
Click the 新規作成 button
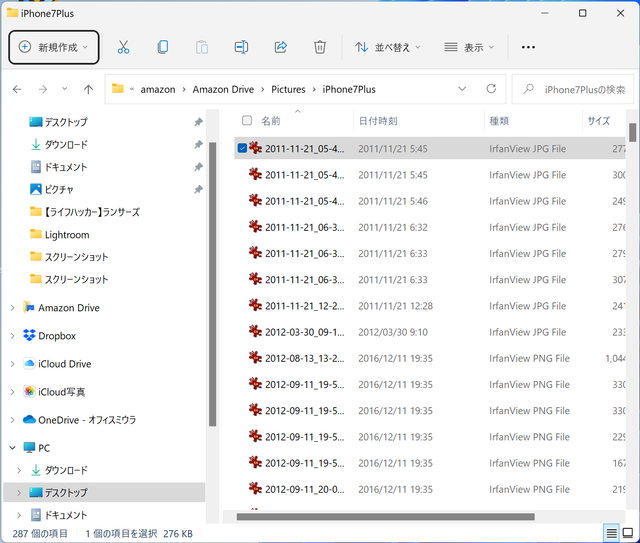pos(54,47)
